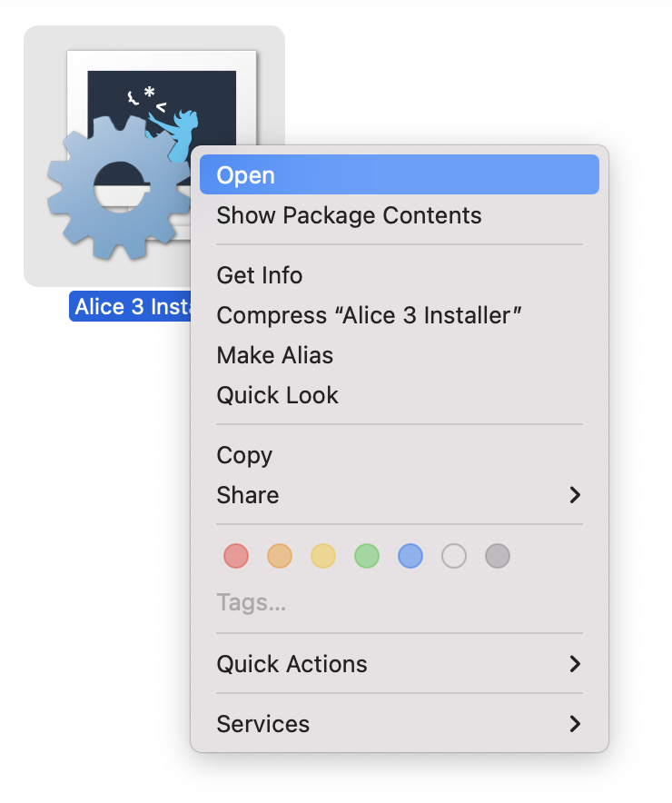Preview the file with Quick Look
The width and height of the screenshot is (672, 803).
(x=277, y=395)
